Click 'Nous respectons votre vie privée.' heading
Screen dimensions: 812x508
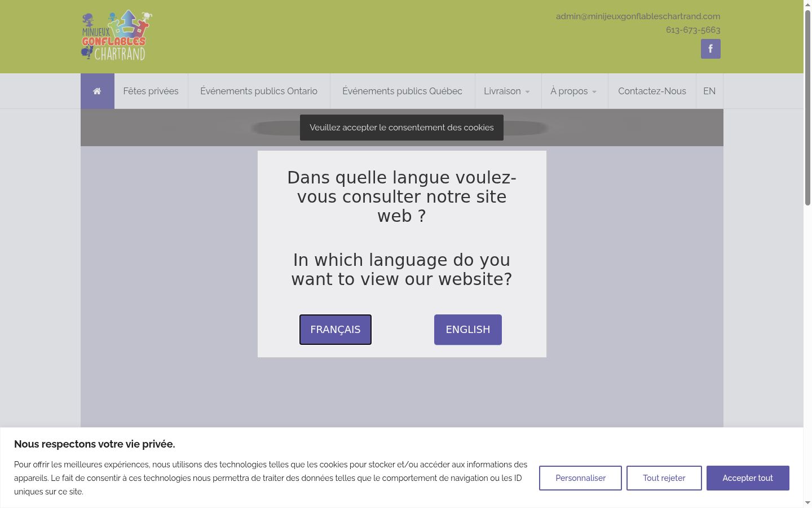pyautogui.click(x=95, y=444)
